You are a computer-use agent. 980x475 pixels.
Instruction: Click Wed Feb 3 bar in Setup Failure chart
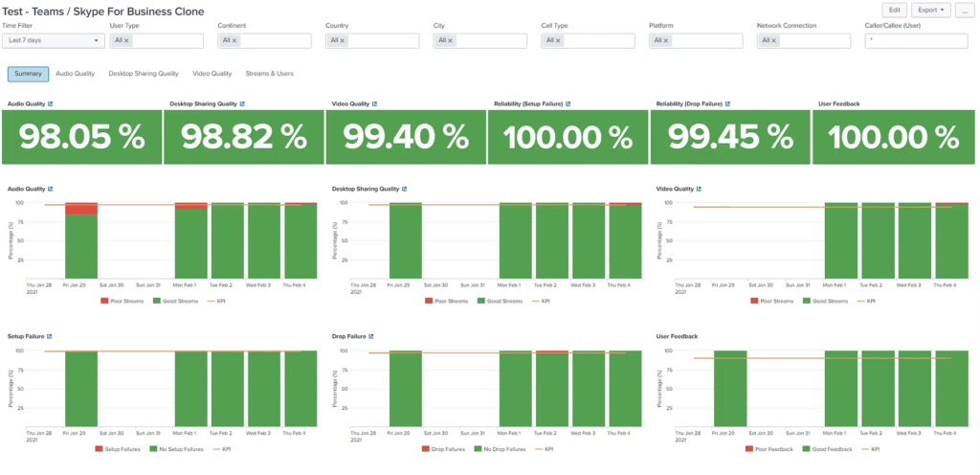point(264,389)
